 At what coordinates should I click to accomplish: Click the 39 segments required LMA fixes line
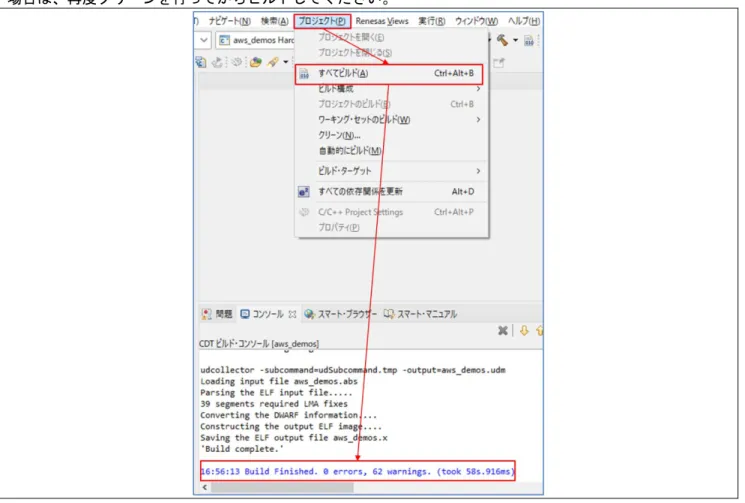pyautogui.click(x=274, y=404)
